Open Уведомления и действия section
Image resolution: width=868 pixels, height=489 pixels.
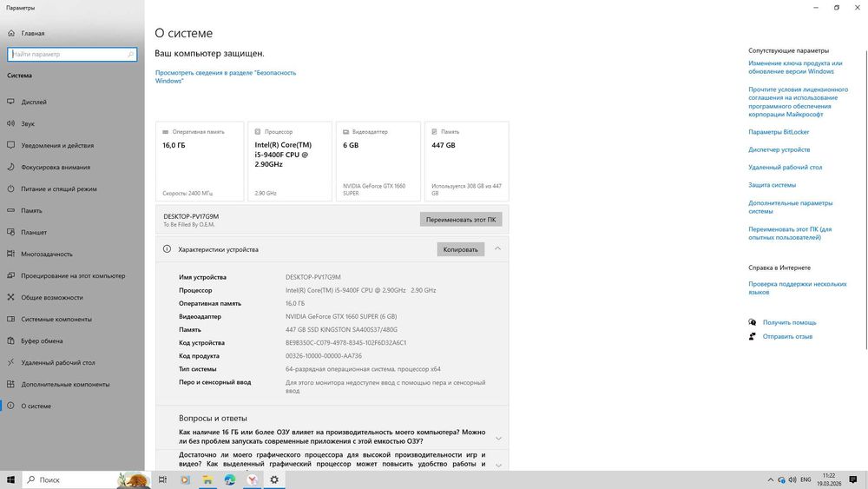coord(57,145)
